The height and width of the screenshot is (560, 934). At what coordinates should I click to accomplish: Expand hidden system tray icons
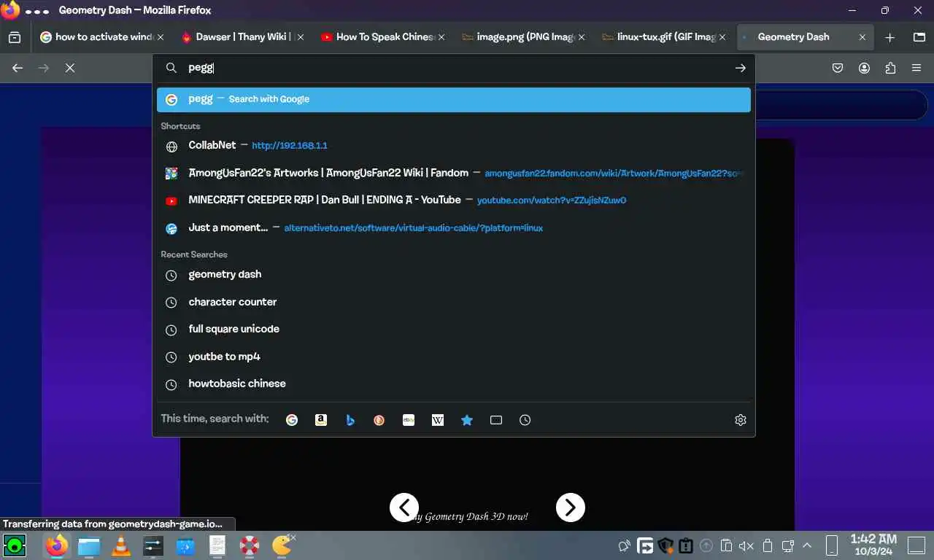[x=807, y=545]
